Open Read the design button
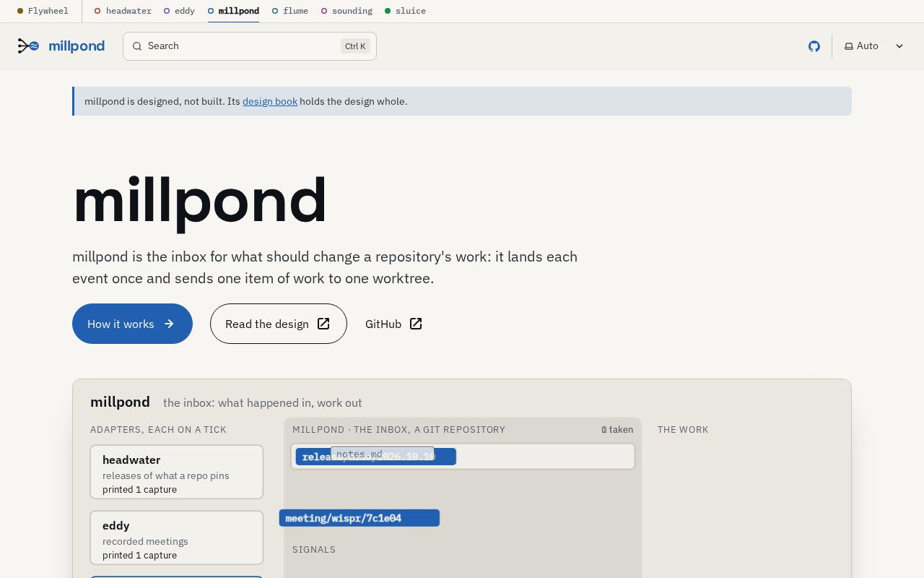The image size is (924, 578). point(279,324)
